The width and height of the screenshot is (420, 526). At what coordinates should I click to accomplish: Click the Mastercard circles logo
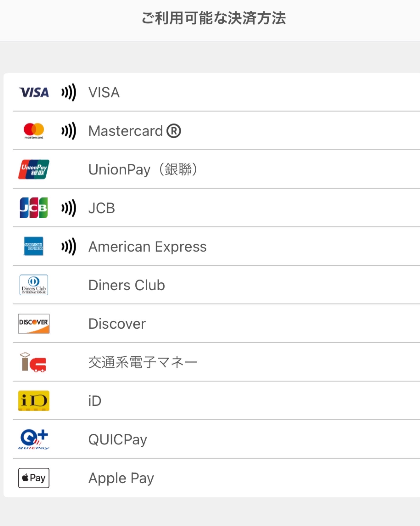[34, 131]
